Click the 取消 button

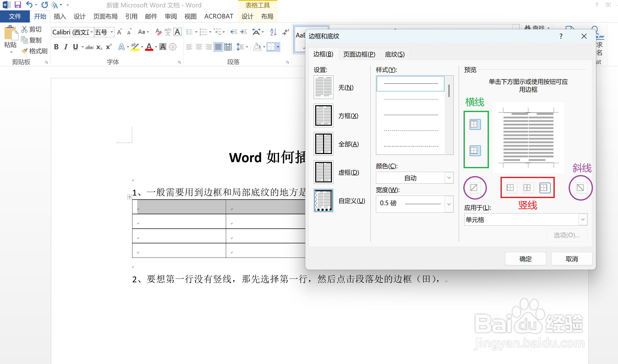[x=572, y=259]
